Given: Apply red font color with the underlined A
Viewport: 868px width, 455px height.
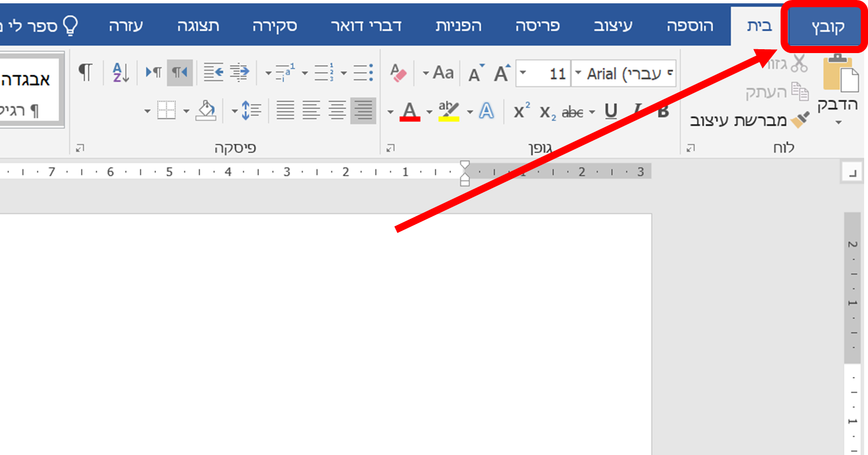Looking at the screenshot, I should 410,111.
